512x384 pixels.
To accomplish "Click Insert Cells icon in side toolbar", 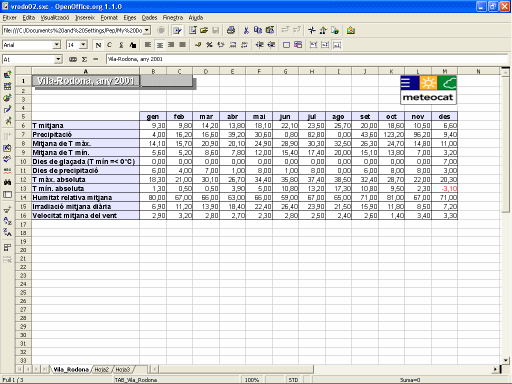I will [x=7, y=86].
